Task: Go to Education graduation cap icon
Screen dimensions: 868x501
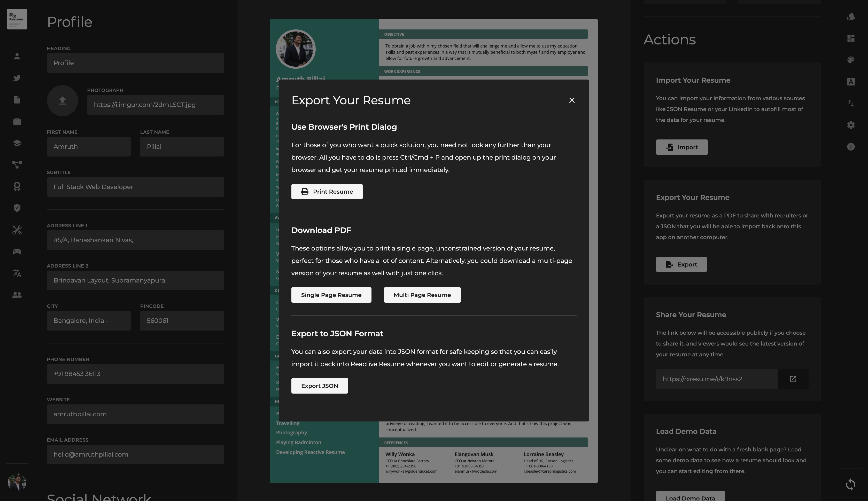Action: 17,143
